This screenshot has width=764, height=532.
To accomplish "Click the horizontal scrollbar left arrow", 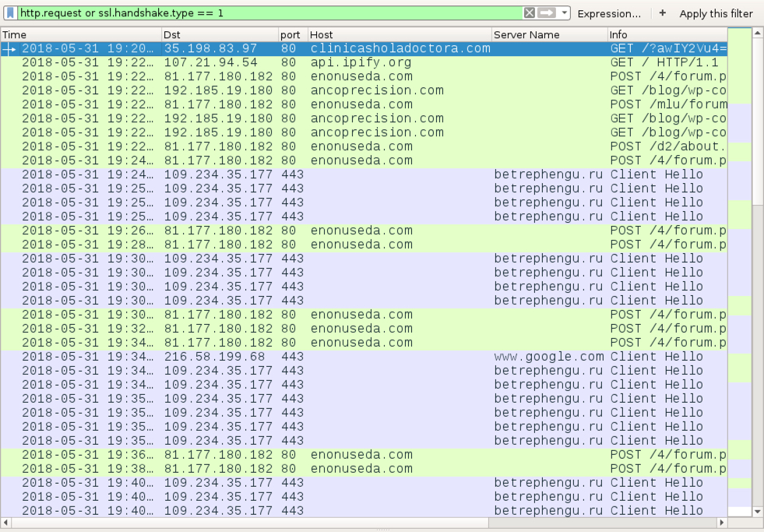I will point(5,522).
